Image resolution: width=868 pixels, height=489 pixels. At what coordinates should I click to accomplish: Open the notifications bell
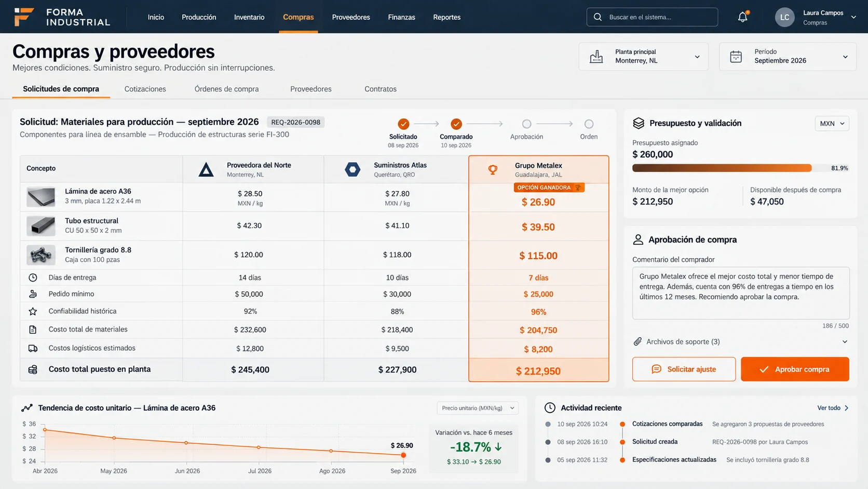[743, 17]
